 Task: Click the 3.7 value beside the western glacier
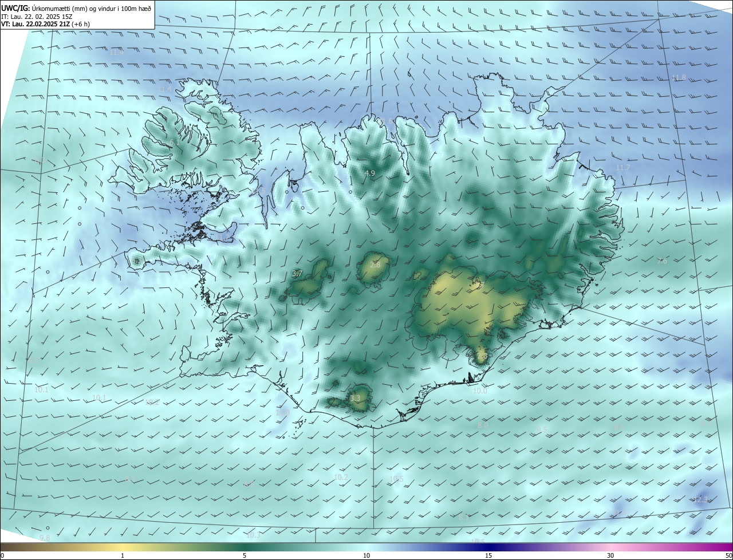pyautogui.click(x=297, y=274)
